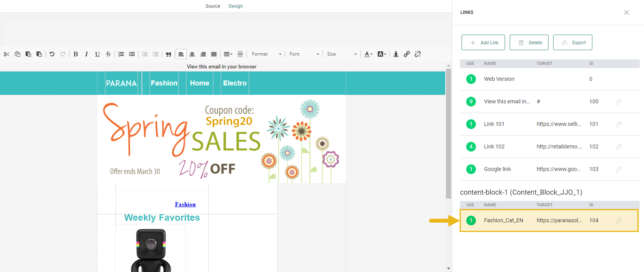Viewport: 644px width, 272px height.
Task: Open the Size dropdown
Action: coord(342,54)
